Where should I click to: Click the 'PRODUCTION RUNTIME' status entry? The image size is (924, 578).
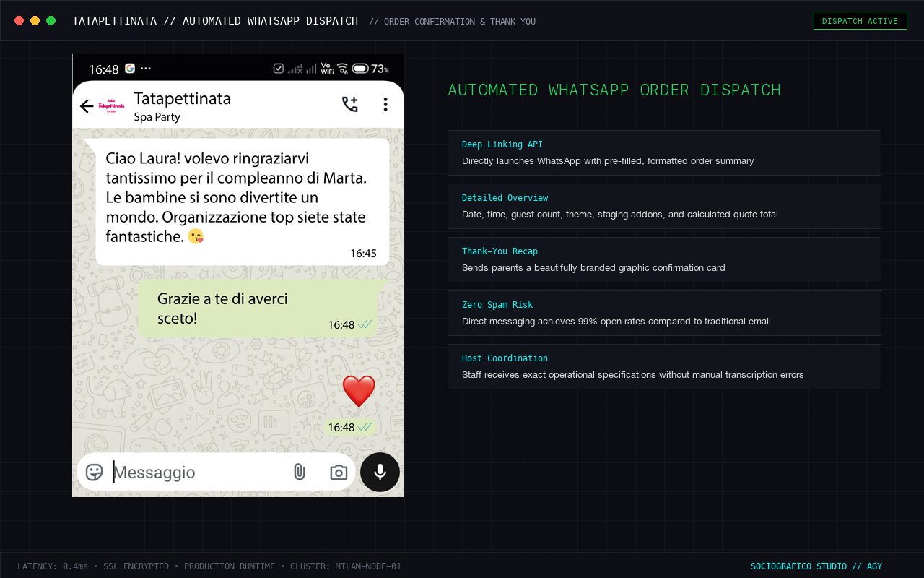click(x=230, y=566)
